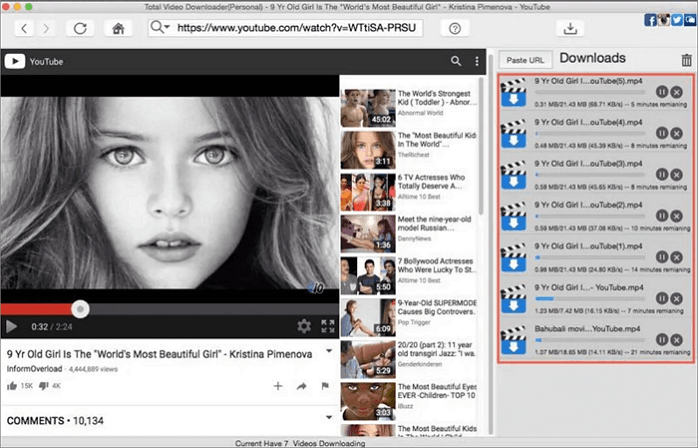Pause the YouTube(3).mp4 download
698x448 pixels.
(661, 174)
